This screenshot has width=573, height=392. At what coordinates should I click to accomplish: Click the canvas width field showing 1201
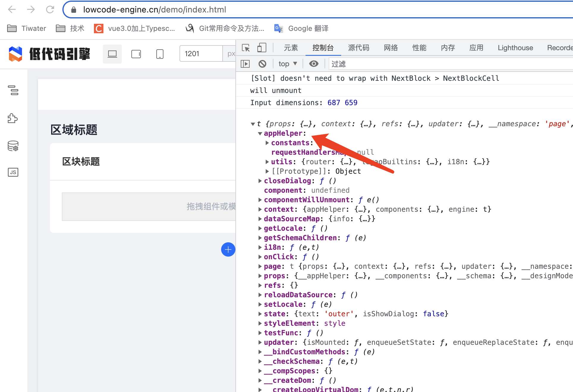coord(201,54)
